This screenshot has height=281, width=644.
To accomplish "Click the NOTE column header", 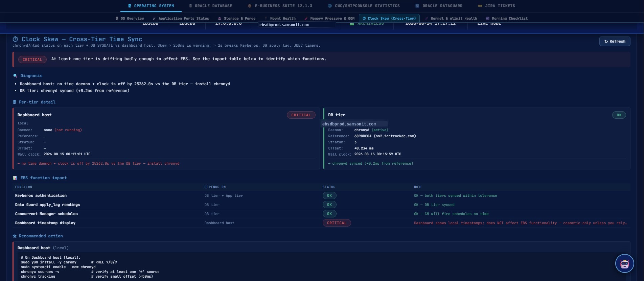I will pyautogui.click(x=418, y=187).
